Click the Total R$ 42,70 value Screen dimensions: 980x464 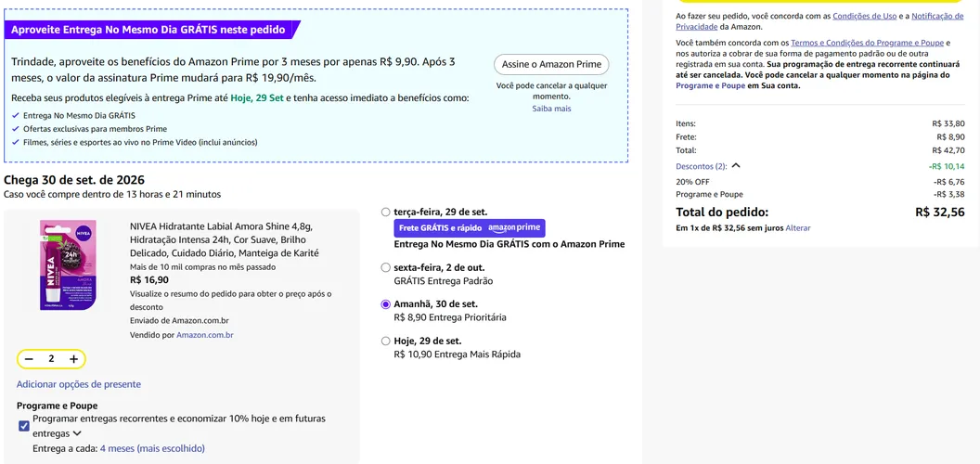tap(948, 150)
